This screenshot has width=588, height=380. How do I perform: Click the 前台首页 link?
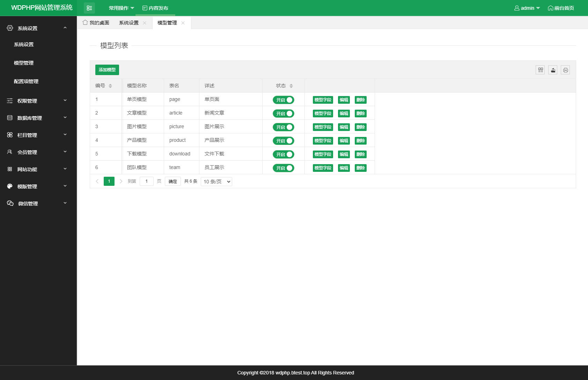click(561, 8)
